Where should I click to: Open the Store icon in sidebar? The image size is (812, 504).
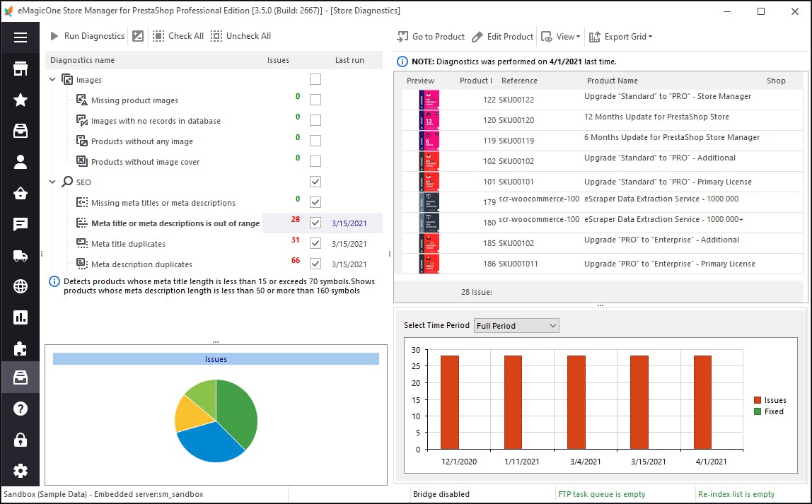point(21,69)
